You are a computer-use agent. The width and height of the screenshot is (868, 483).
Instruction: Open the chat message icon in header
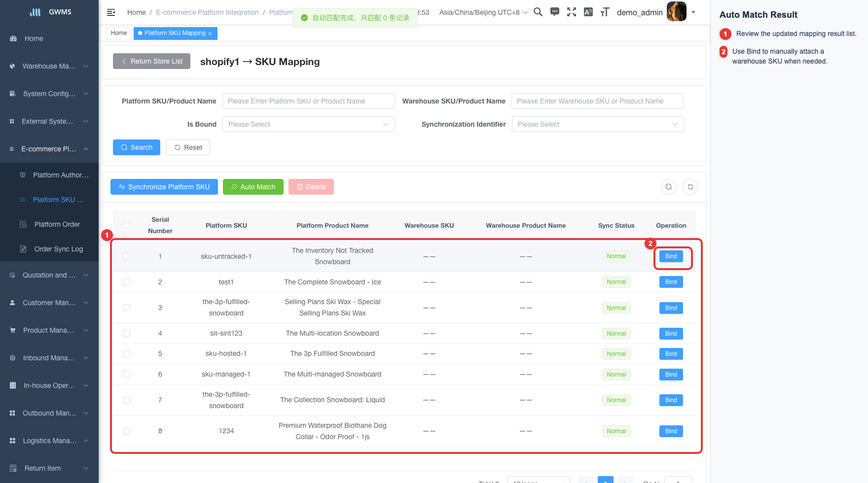555,12
